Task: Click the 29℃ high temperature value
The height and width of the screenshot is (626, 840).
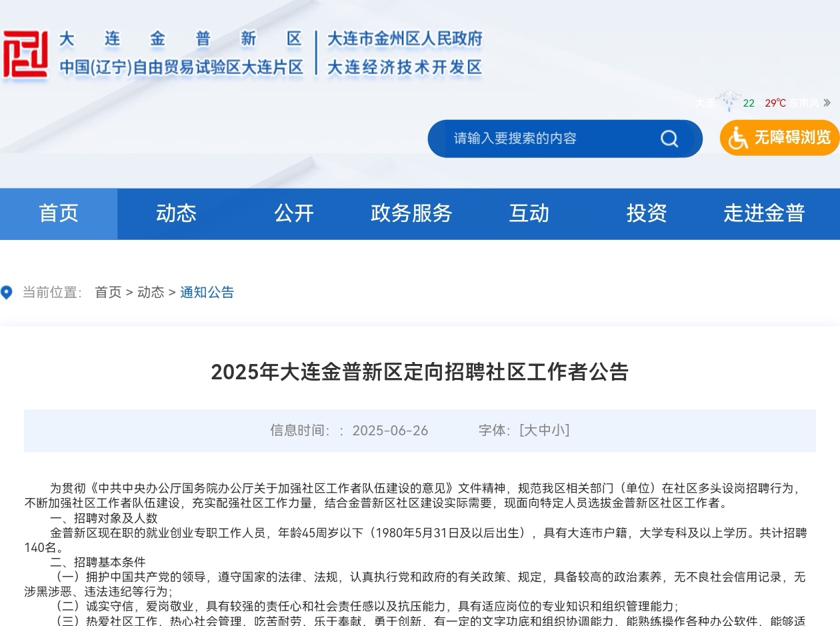Action: click(775, 103)
